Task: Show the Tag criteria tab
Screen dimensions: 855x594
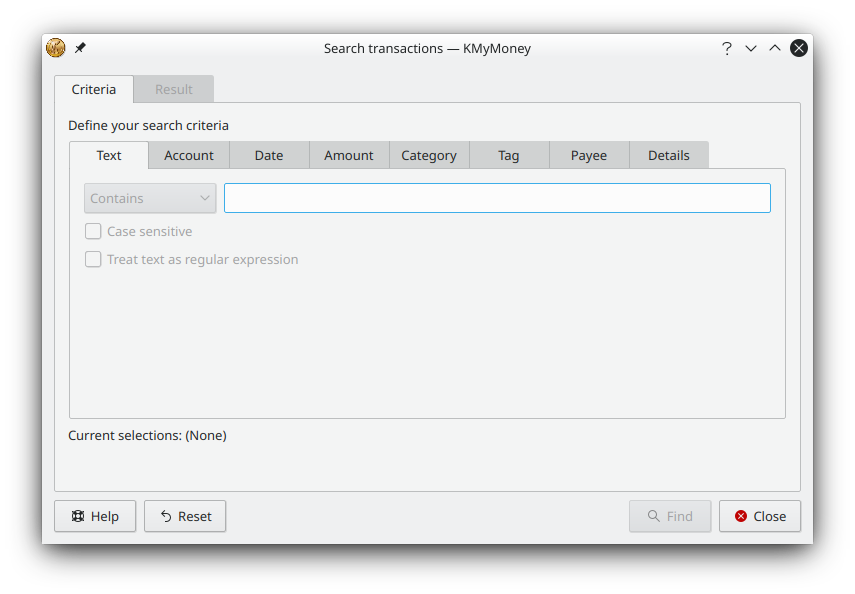Action: pyautogui.click(x=509, y=155)
